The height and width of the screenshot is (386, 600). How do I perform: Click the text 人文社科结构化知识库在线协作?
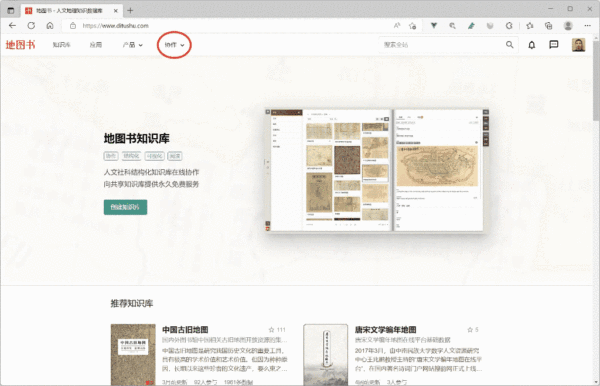[x=152, y=172]
